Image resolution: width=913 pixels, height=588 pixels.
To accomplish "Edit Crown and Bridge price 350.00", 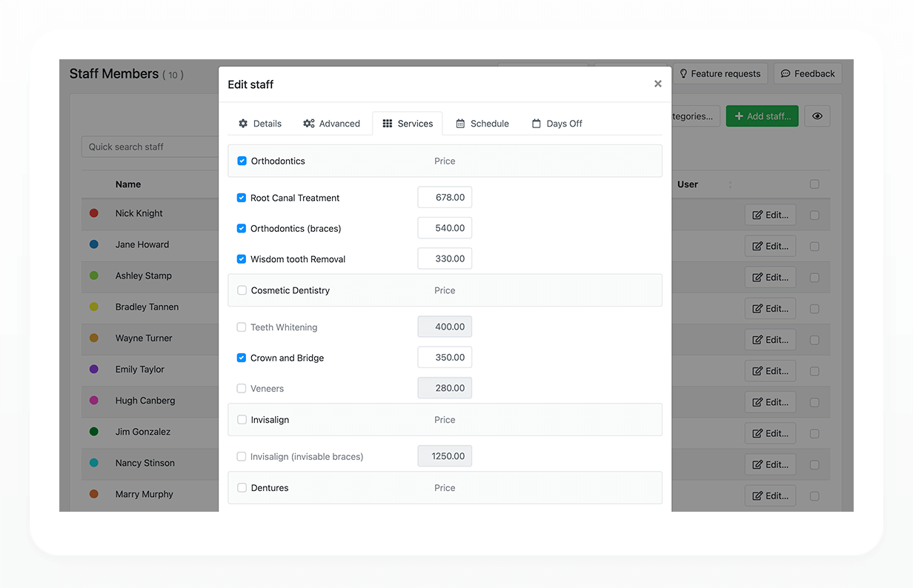I will 445,357.
